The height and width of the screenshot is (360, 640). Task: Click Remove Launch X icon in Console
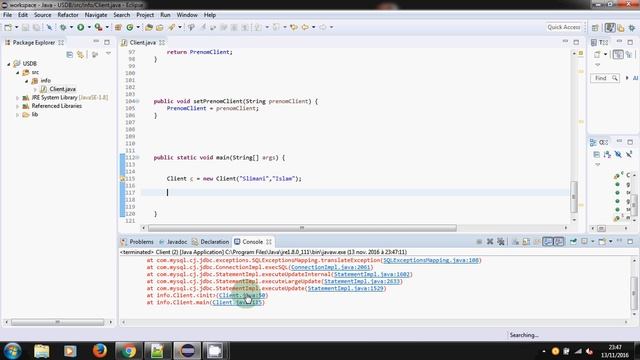[x=490, y=242]
